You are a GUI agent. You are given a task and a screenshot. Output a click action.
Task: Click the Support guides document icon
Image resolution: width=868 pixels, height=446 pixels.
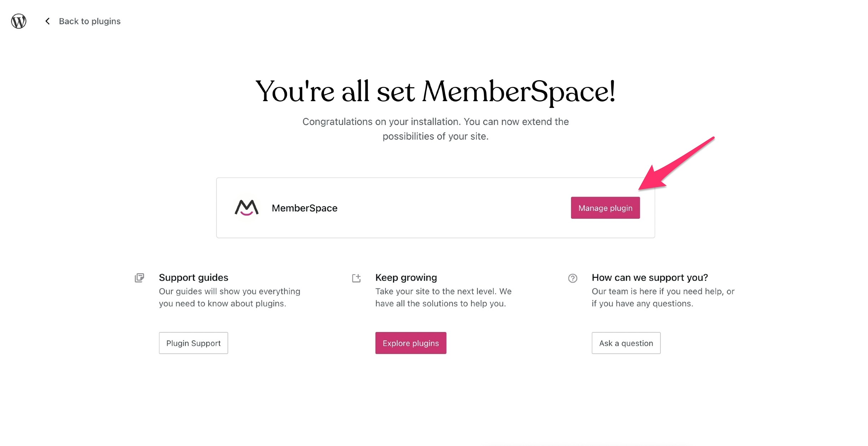(x=139, y=278)
